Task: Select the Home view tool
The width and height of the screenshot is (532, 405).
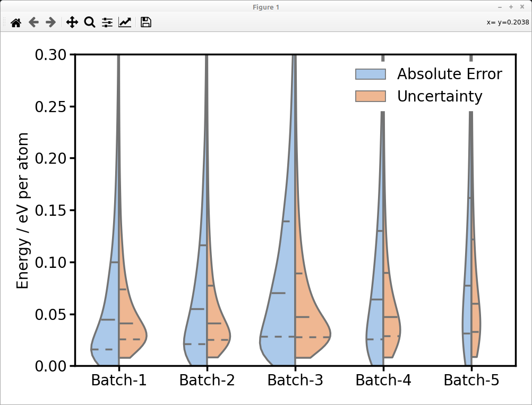Action: (x=15, y=22)
